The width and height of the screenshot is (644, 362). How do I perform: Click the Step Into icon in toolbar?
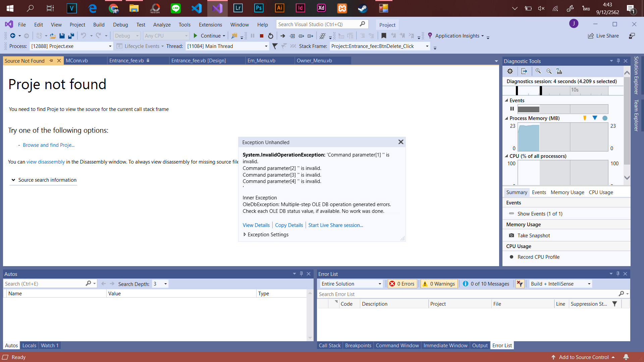tap(292, 36)
